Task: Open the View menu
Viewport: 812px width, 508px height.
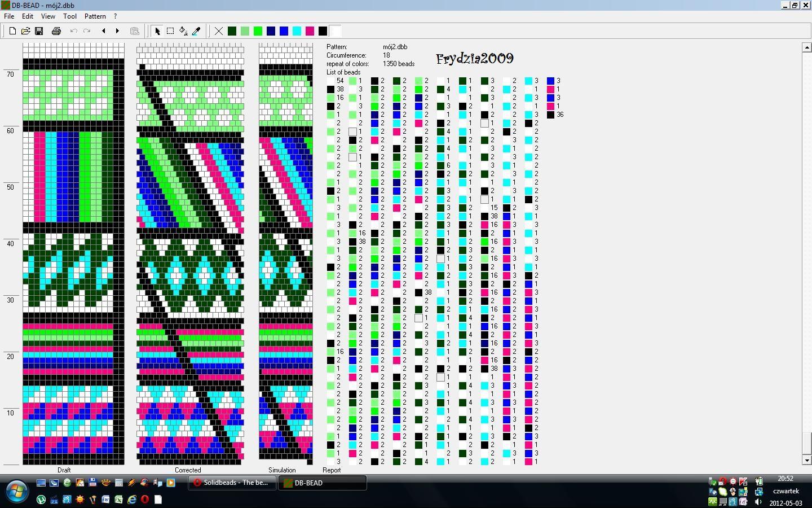Action: tap(48, 16)
